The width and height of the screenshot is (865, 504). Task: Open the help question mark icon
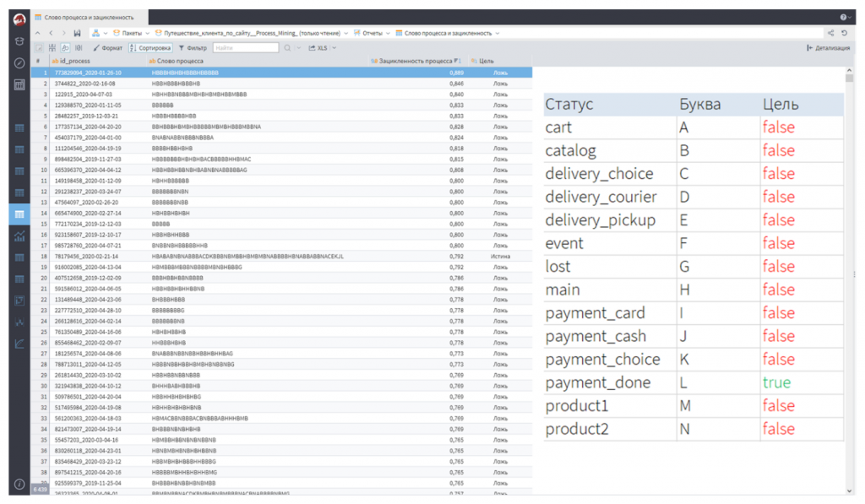pyautogui.click(x=843, y=17)
